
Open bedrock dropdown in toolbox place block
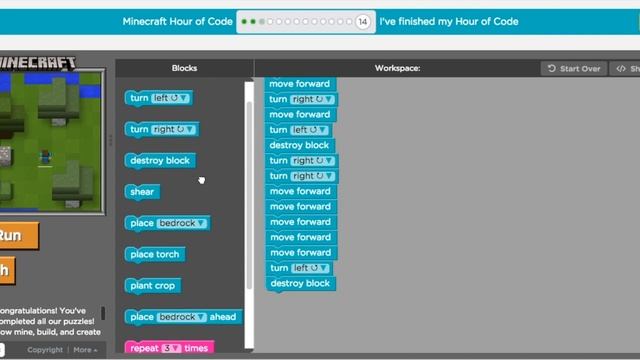click(x=182, y=223)
